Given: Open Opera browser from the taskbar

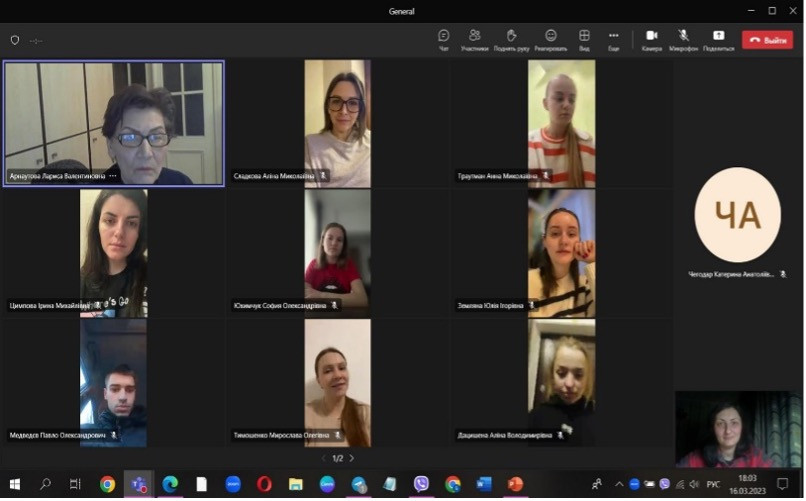Looking at the screenshot, I should pos(264,484).
